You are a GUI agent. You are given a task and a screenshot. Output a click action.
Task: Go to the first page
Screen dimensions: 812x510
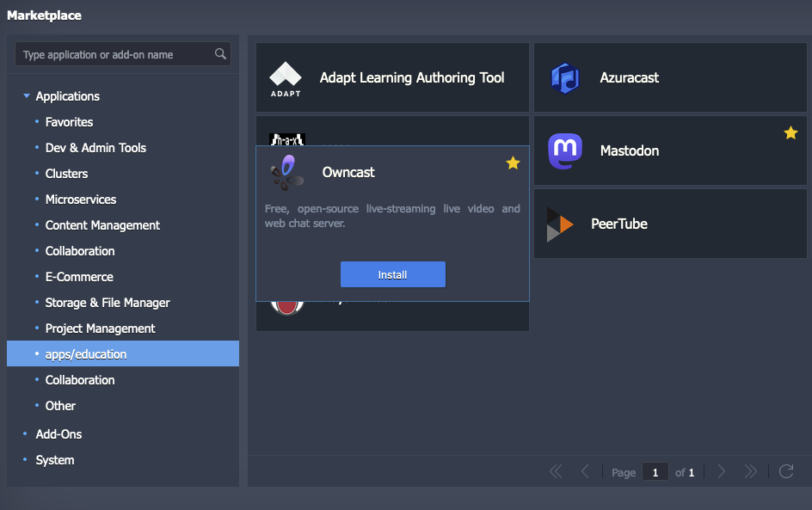click(x=556, y=471)
